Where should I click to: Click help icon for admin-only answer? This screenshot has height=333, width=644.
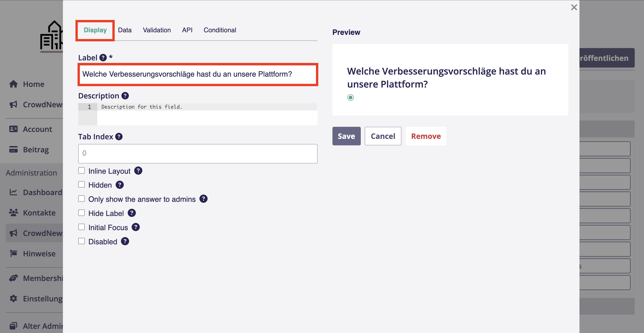tap(204, 199)
